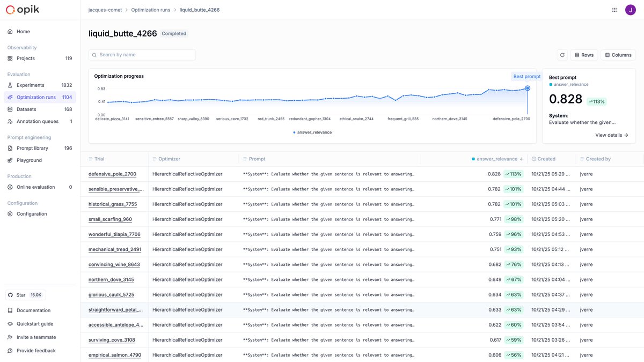
Task: Open trial convincing_wine_8643
Action: 114,264
